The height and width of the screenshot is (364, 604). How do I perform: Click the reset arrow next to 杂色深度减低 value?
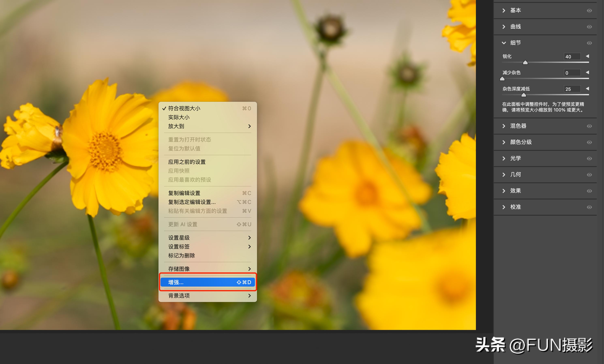pyautogui.click(x=587, y=89)
